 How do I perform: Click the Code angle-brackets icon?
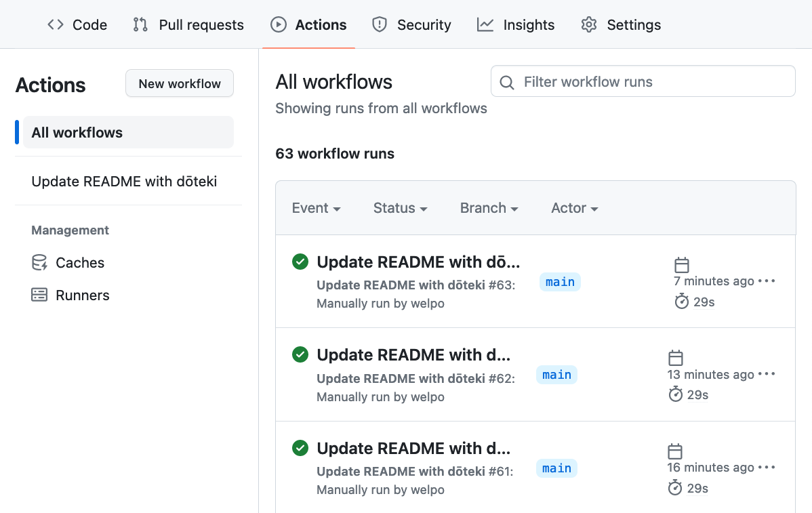pyautogui.click(x=56, y=25)
